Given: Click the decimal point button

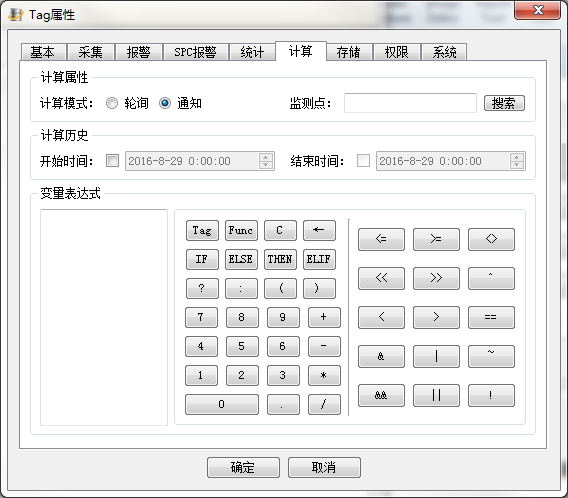Looking at the screenshot, I should tap(283, 404).
